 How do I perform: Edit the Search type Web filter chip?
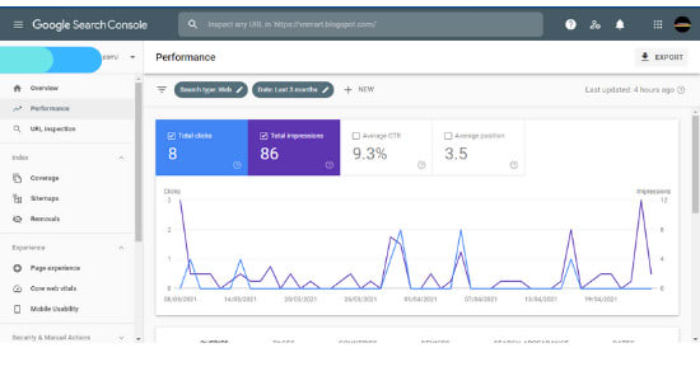(x=211, y=90)
